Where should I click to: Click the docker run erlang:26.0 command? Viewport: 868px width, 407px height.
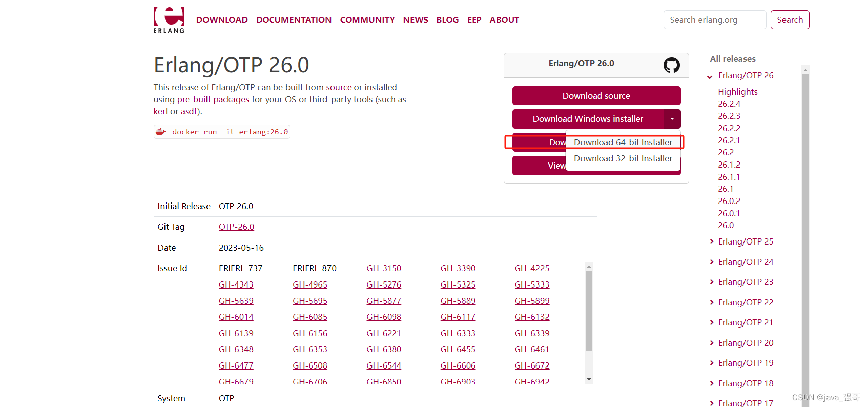coord(230,132)
